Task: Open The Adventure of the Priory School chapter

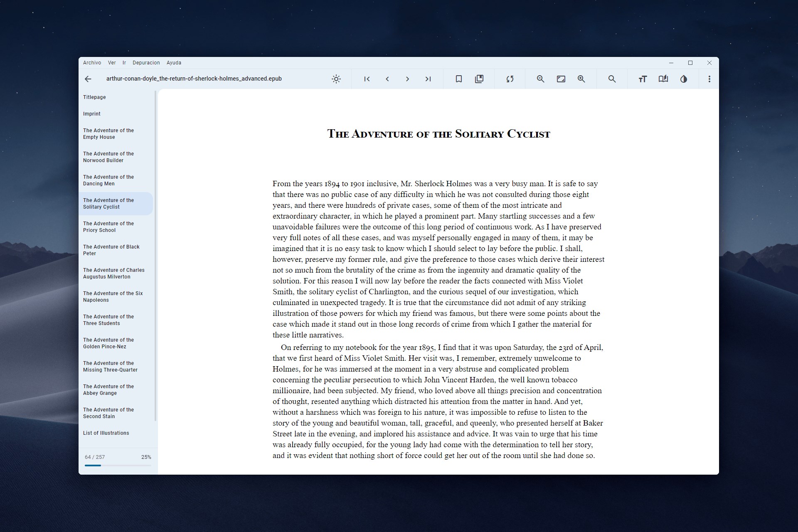Action: click(108, 227)
